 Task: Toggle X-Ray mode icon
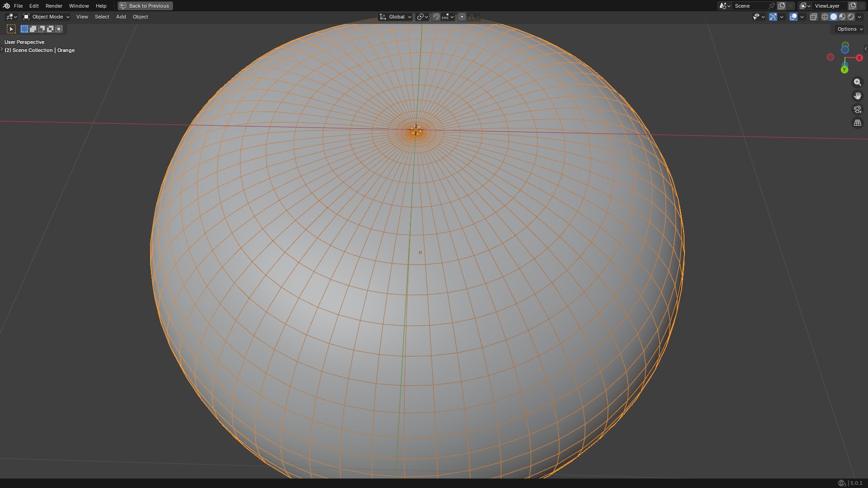click(813, 17)
